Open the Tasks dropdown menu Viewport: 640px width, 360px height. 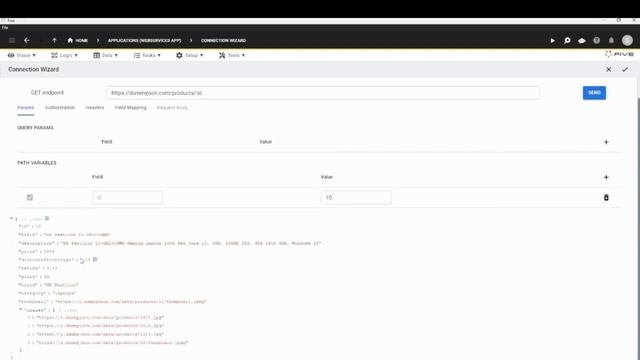tap(147, 55)
